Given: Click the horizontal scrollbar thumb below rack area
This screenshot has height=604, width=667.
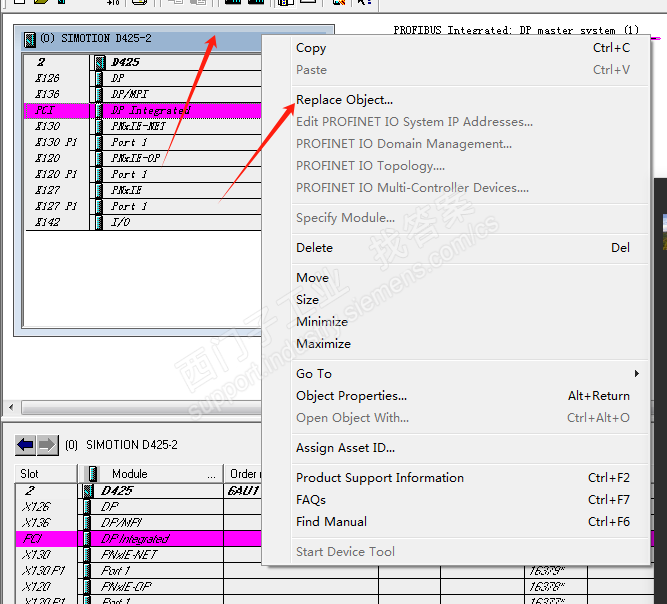Looking at the screenshot, I should click(x=141, y=407).
